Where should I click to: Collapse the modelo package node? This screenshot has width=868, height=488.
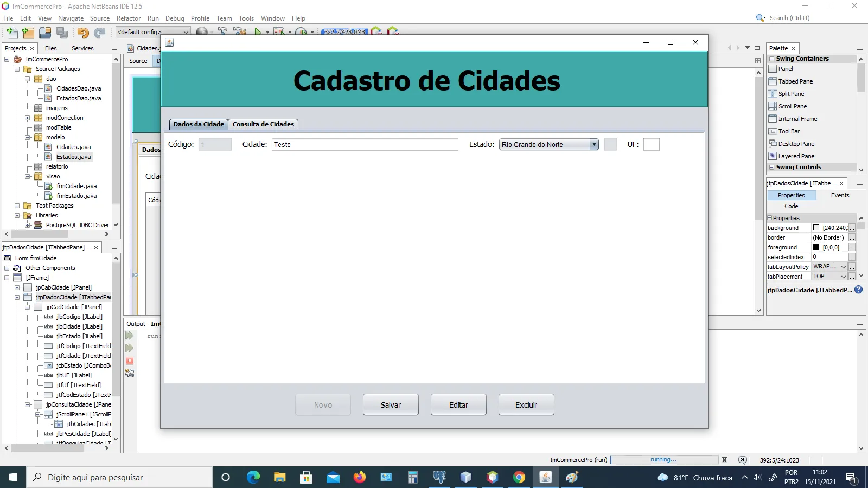point(27,137)
